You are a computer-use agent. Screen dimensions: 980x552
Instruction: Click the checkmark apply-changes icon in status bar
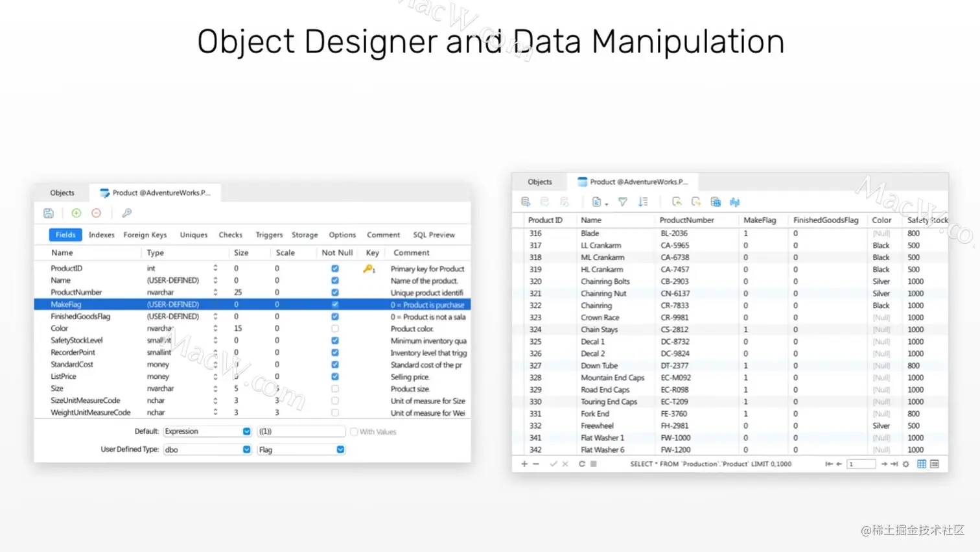553,464
